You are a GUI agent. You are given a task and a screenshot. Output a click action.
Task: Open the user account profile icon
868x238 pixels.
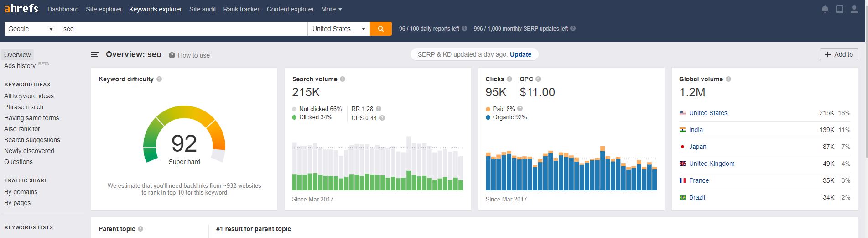coord(854,9)
